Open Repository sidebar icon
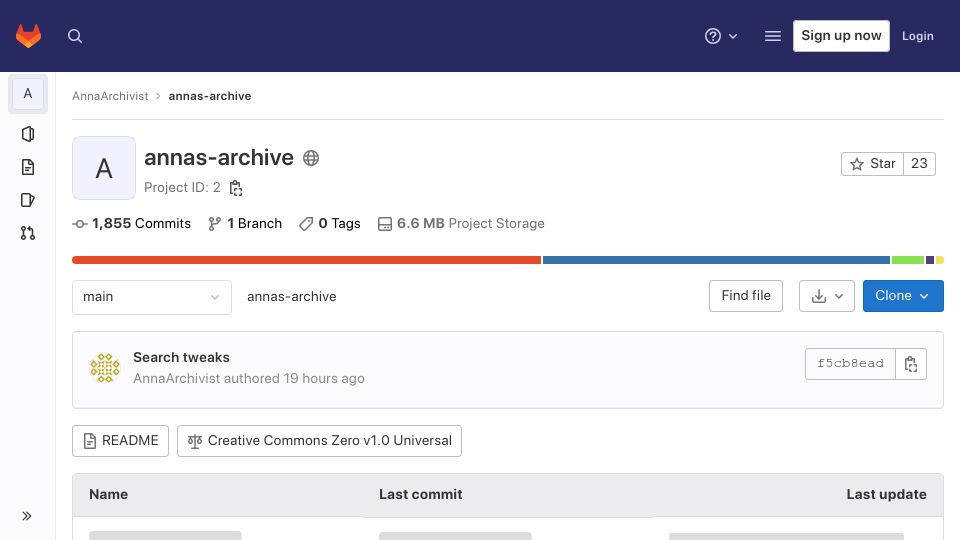This screenshot has height=540, width=960. click(x=28, y=167)
